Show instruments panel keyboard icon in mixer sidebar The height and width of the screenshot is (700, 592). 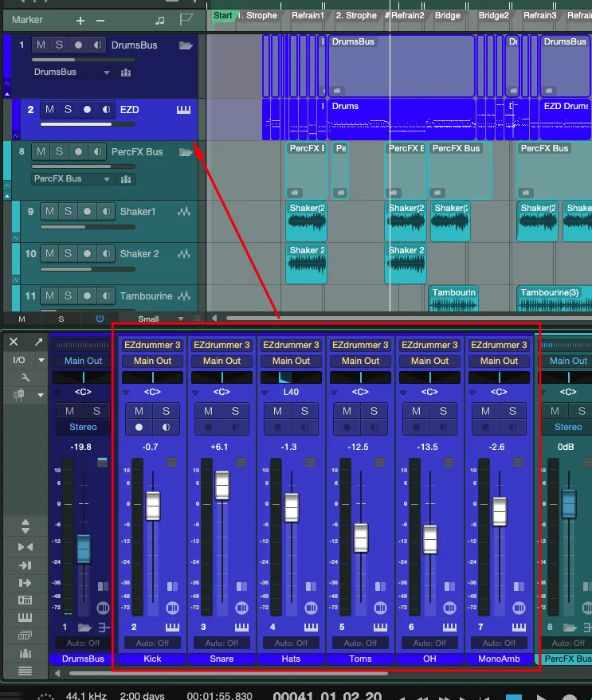coord(25,618)
